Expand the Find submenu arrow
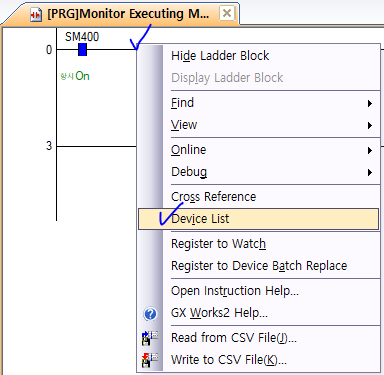The image size is (384, 375). point(370,103)
